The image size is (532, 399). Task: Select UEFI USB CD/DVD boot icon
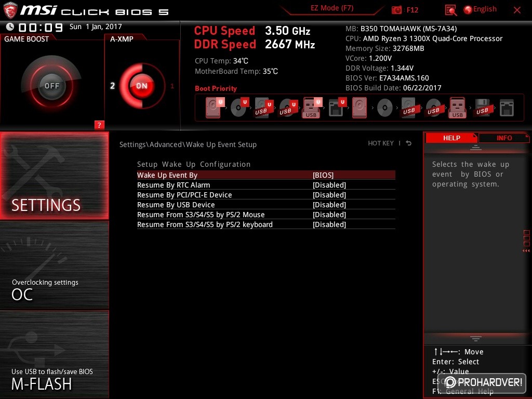tap(288, 108)
